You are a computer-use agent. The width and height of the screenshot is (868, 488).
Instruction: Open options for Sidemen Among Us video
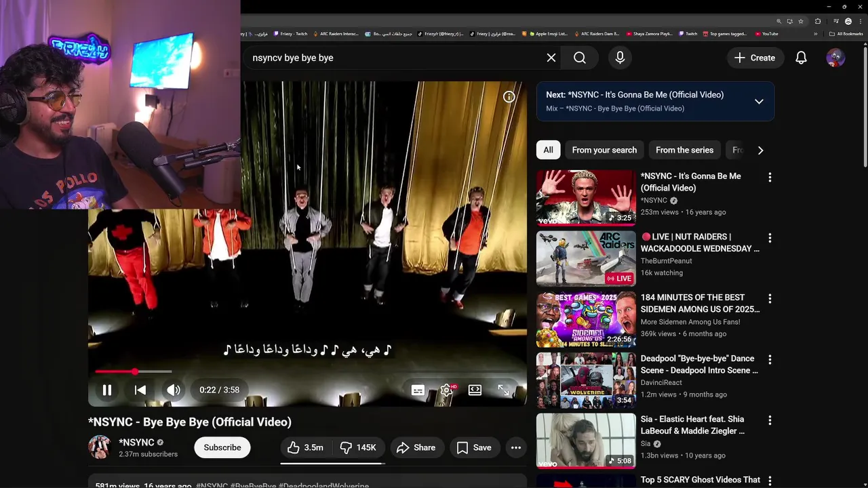(x=770, y=299)
